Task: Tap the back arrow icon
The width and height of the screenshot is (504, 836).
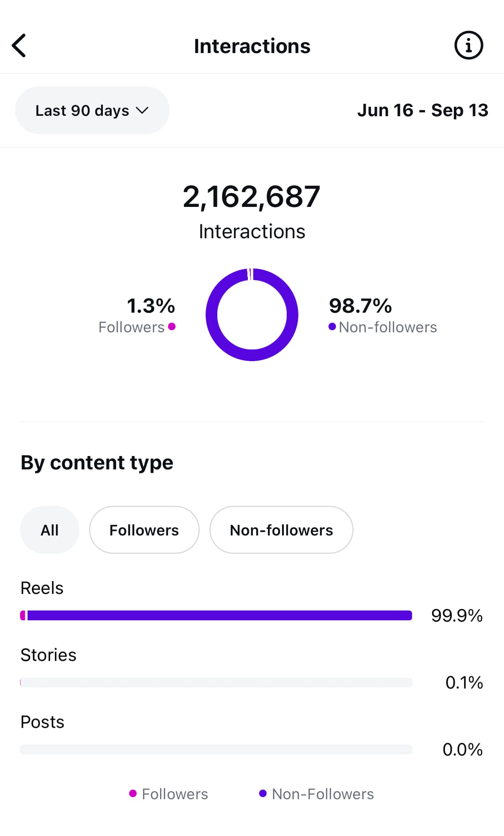Action: coord(19,46)
